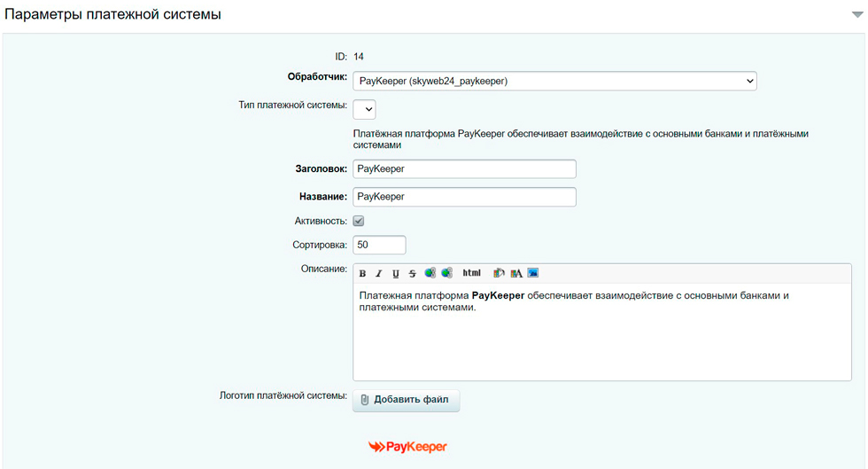Click the paperclip icon on file button
868x469 pixels.
pos(364,400)
